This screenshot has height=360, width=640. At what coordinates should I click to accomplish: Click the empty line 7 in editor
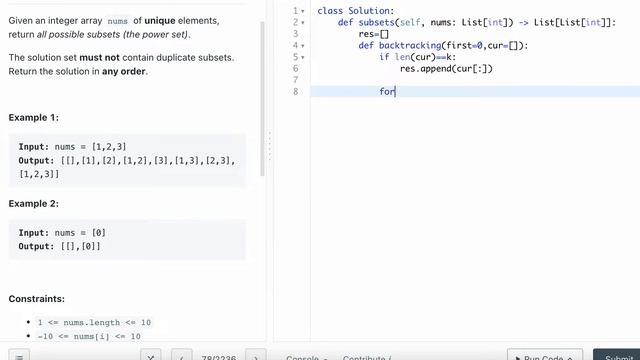[x=475, y=80]
